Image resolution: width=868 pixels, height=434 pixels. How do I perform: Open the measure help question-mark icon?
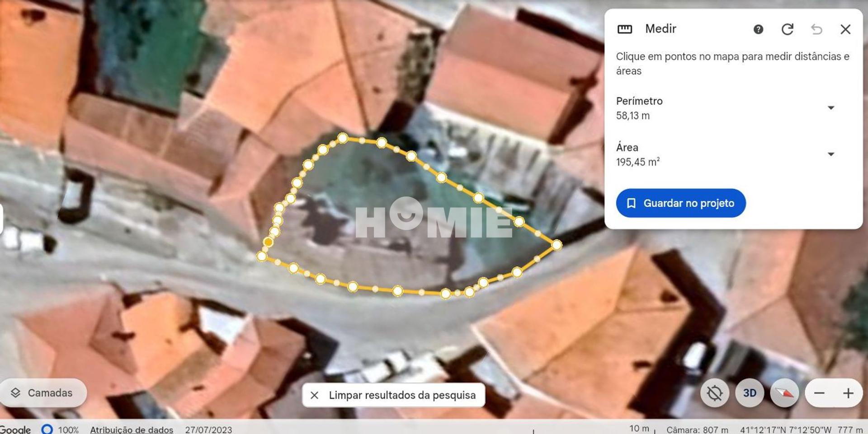pos(758,29)
